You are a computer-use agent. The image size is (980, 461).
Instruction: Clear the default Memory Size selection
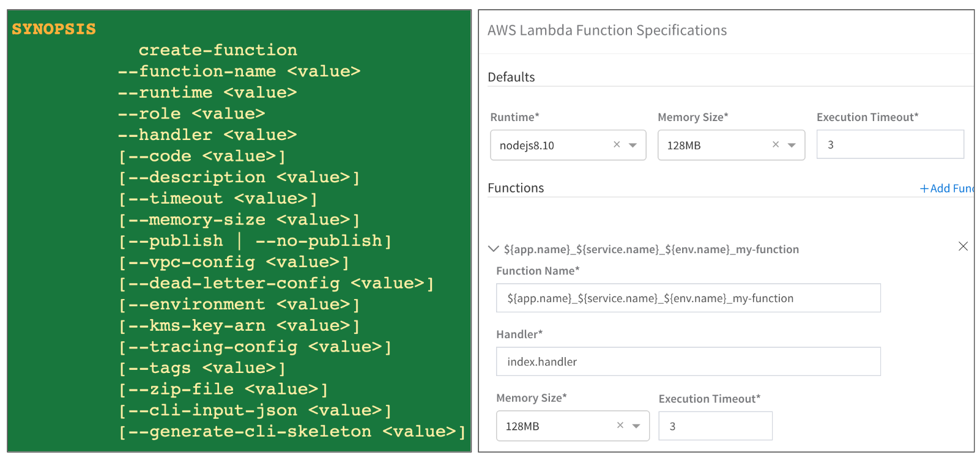776,145
